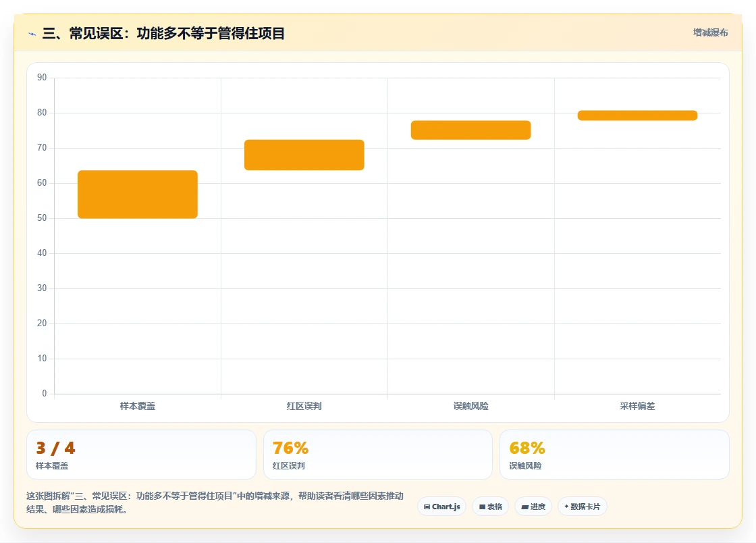Open the 3 / 4 样本覆盖 stat card

tap(141, 455)
